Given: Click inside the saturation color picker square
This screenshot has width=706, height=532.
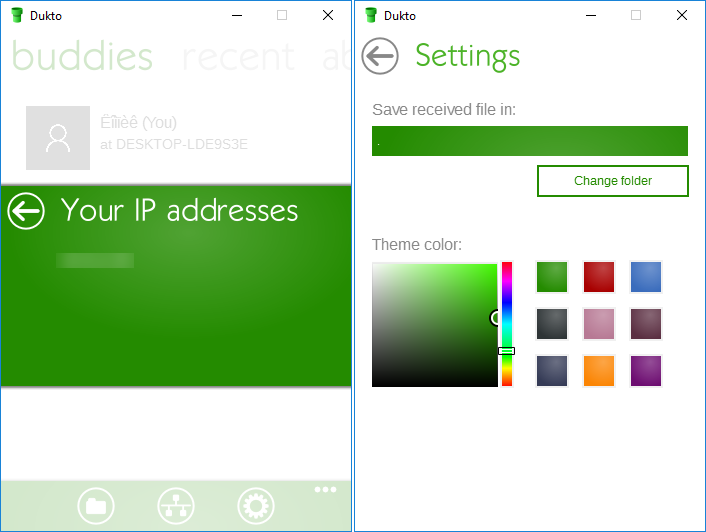Looking at the screenshot, I should click(434, 325).
